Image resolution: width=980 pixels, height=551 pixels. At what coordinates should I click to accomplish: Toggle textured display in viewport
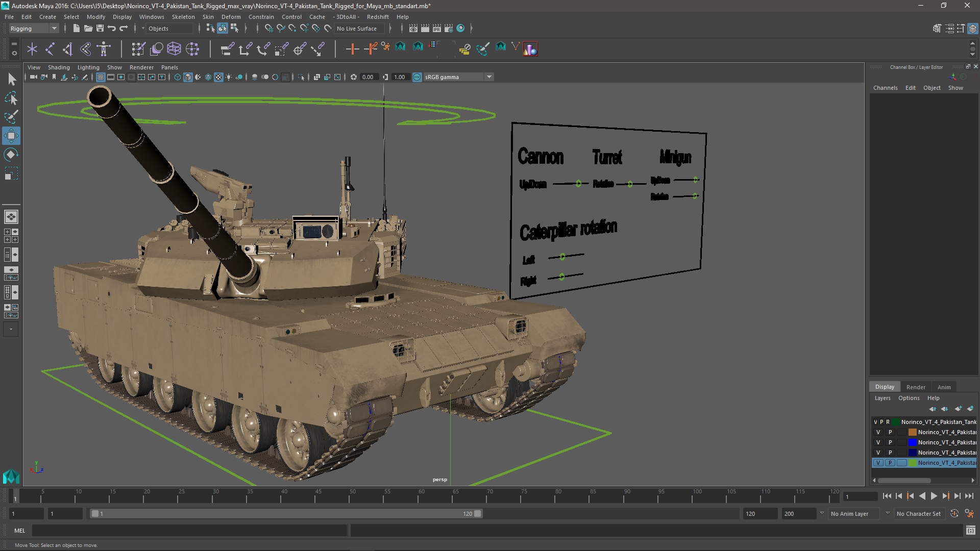(x=218, y=77)
